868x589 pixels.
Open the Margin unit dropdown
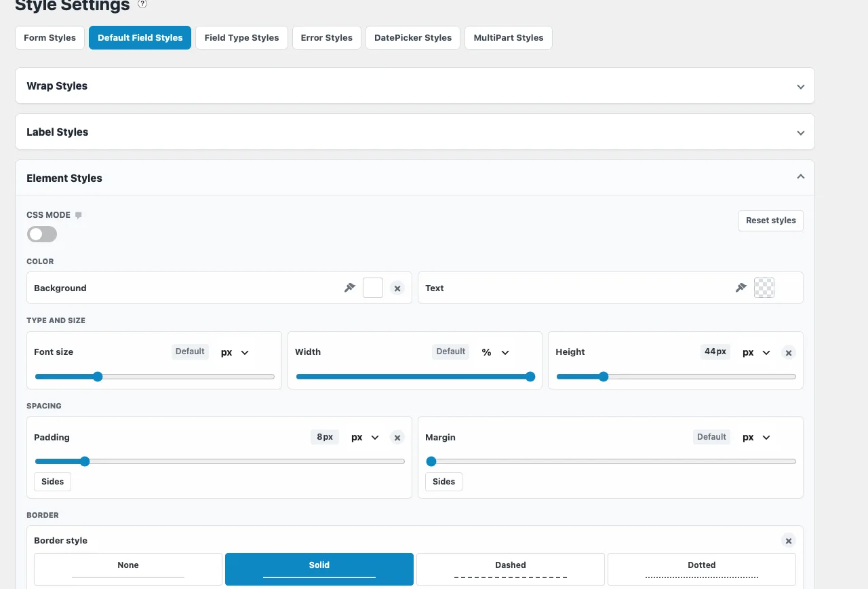tap(757, 438)
